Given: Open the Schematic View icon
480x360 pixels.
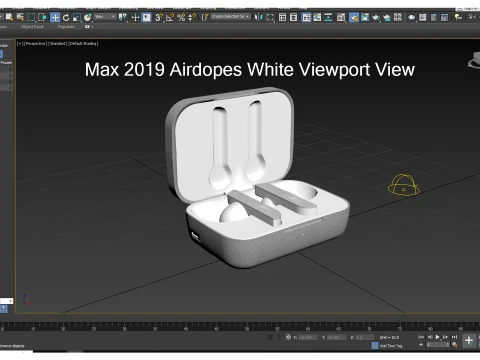Looking at the screenshot, I should coord(328,17).
